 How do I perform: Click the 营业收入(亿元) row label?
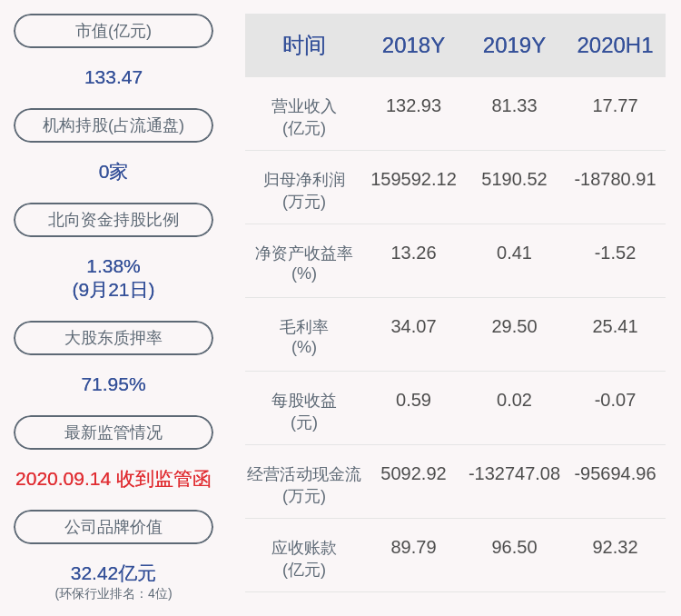pos(304,117)
